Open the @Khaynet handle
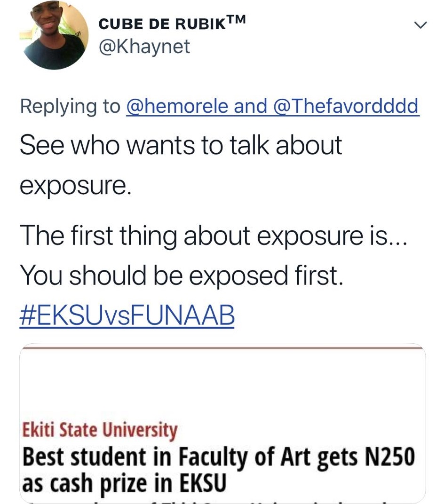The width and height of the screenshot is (444, 504). [x=144, y=46]
